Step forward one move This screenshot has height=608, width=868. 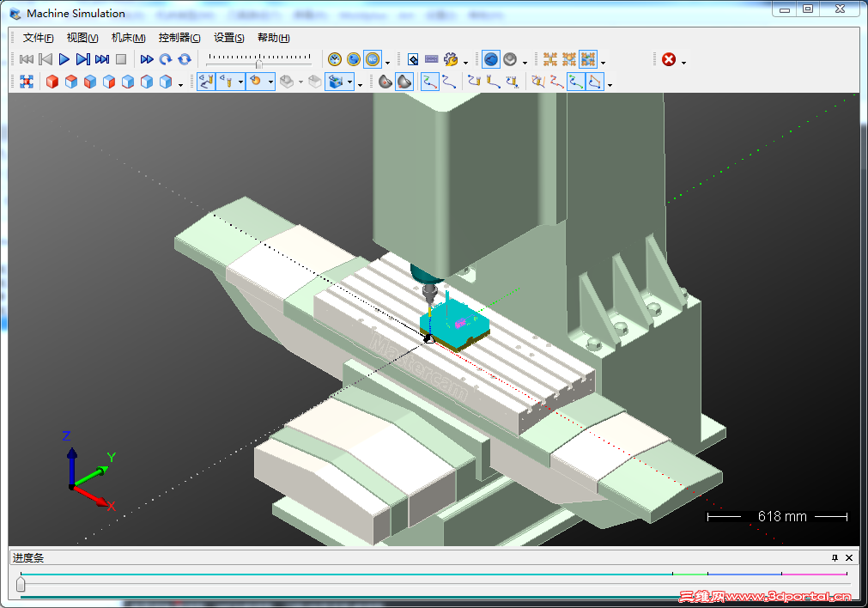tap(83, 59)
